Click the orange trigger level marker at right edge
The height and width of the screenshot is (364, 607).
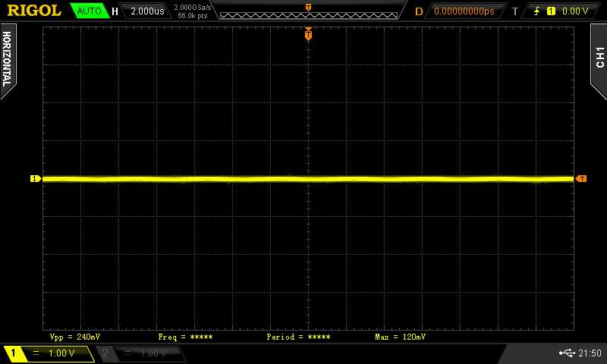point(581,179)
